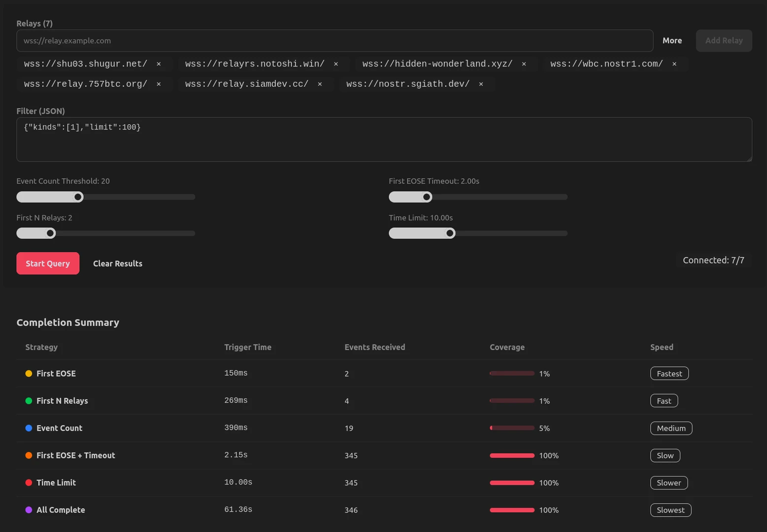Click Clear Results
This screenshot has width=767, height=532.
tap(118, 264)
